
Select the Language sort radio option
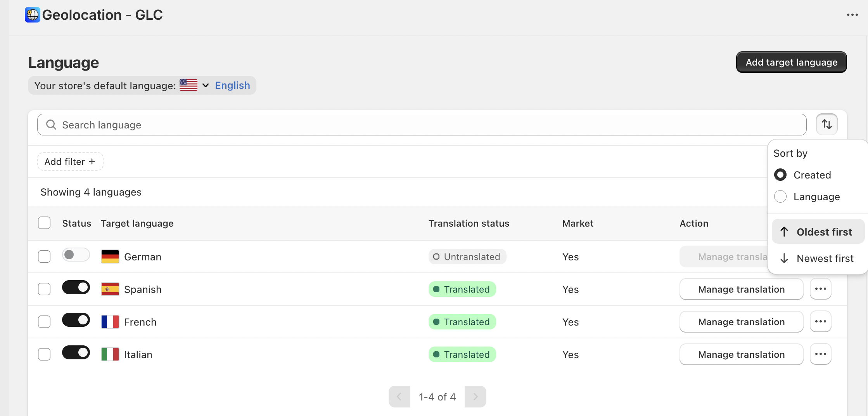(780, 197)
